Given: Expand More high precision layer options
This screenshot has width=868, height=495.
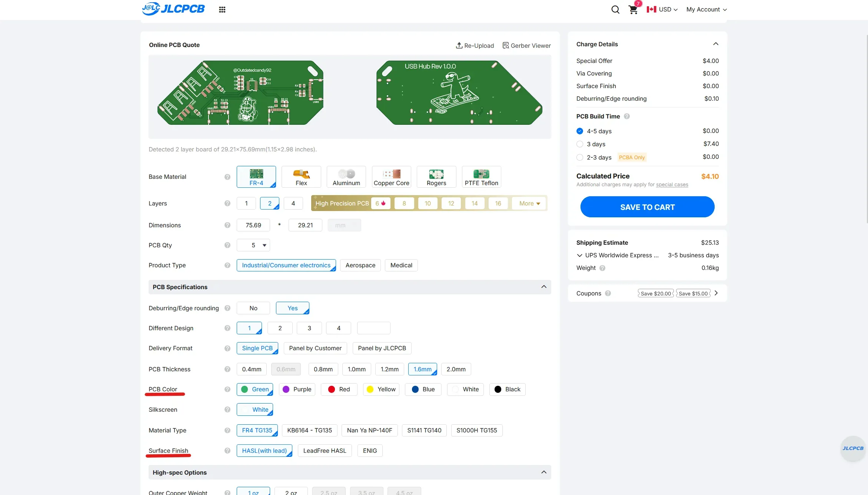Looking at the screenshot, I should [529, 203].
